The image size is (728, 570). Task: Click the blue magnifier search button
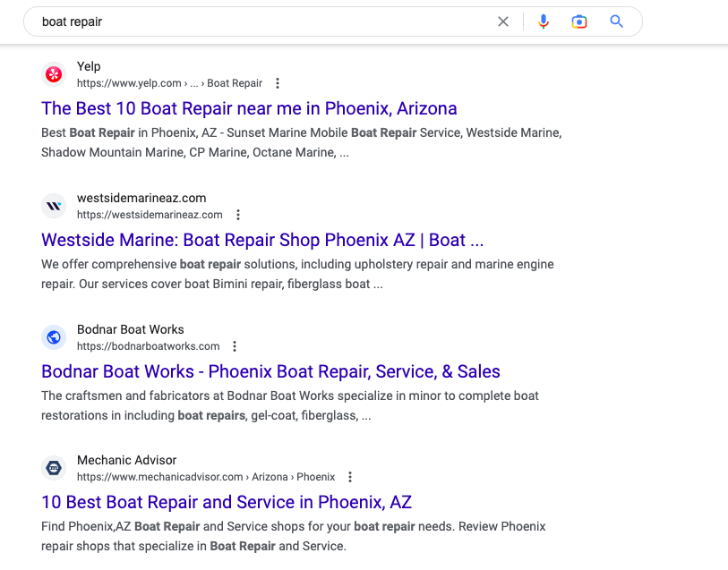coord(616,21)
